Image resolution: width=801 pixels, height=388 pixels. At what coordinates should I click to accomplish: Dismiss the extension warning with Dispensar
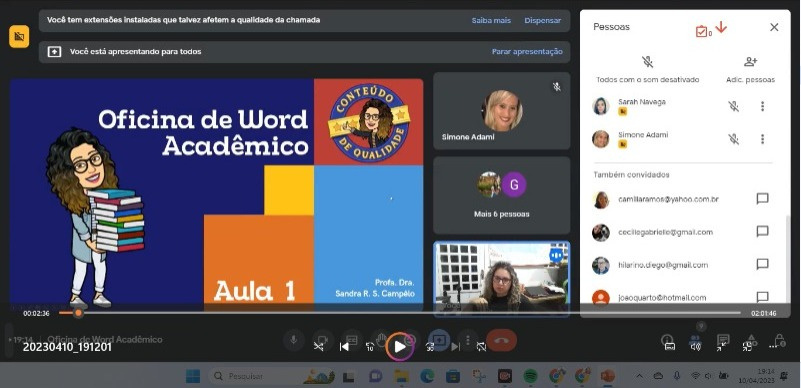pos(543,20)
